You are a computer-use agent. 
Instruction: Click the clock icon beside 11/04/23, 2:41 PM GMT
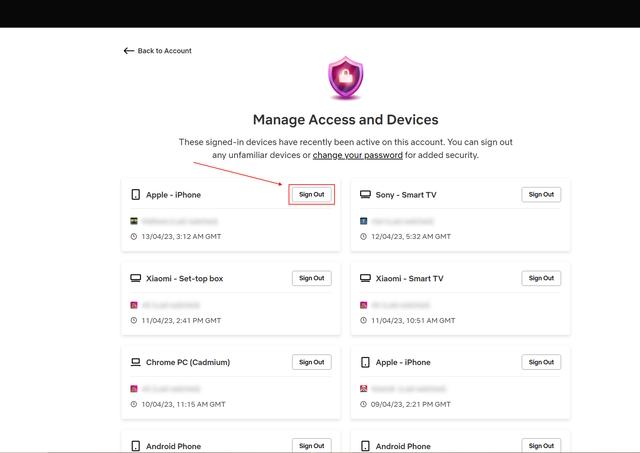point(133,320)
